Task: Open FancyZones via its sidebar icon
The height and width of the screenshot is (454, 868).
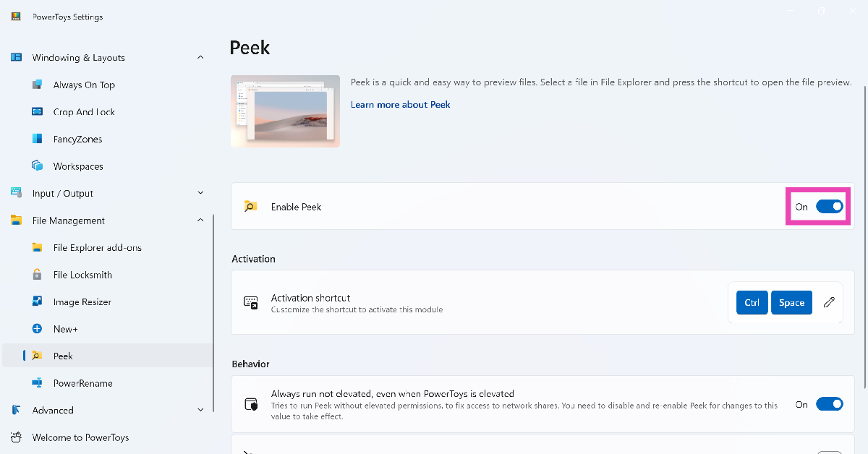Action: (x=38, y=139)
